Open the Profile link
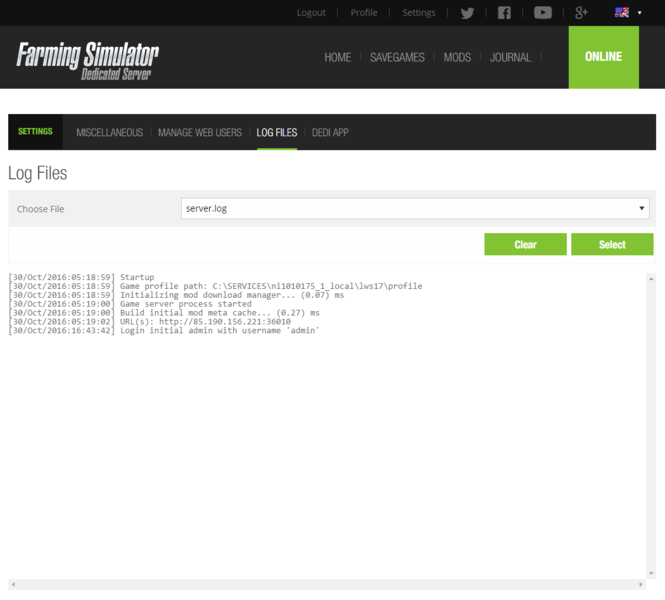 tap(364, 13)
